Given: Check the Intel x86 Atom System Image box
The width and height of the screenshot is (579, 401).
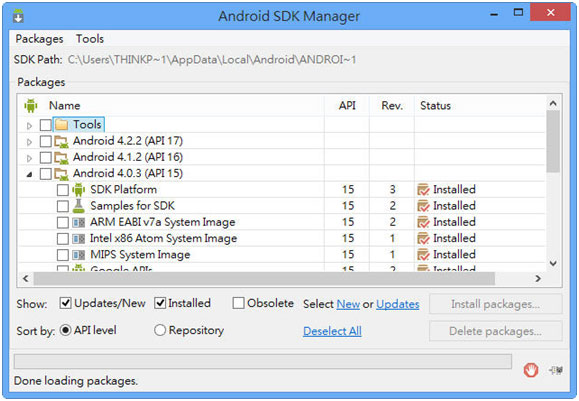Looking at the screenshot, I should point(63,239).
